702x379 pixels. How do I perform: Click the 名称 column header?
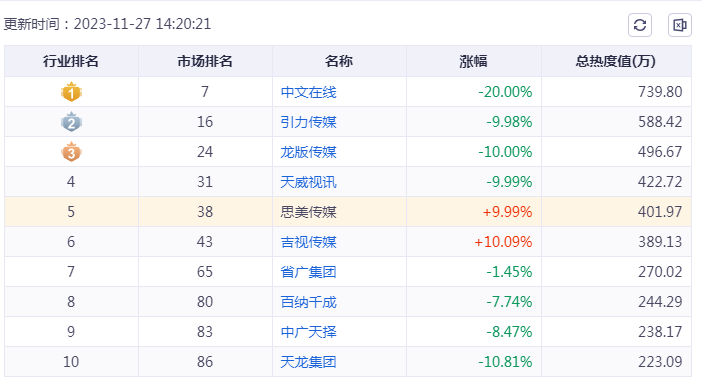[339, 61]
